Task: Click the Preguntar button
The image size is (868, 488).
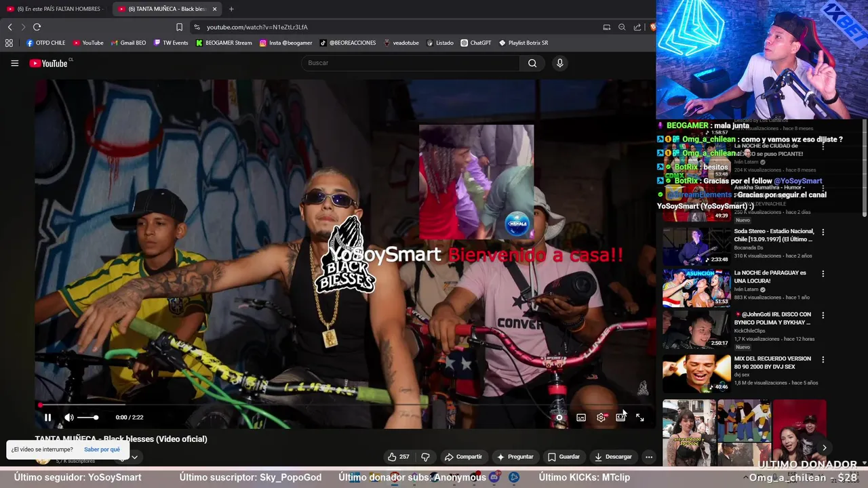Action: [x=515, y=457]
